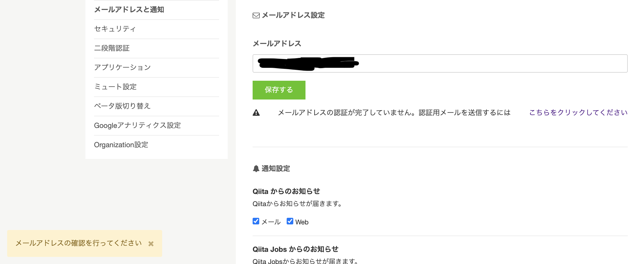Image resolution: width=644 pixels, height=264 pixels.
Task: Open the ミュート設定 page
Action: pyautogui.click(x=115, y=87)
